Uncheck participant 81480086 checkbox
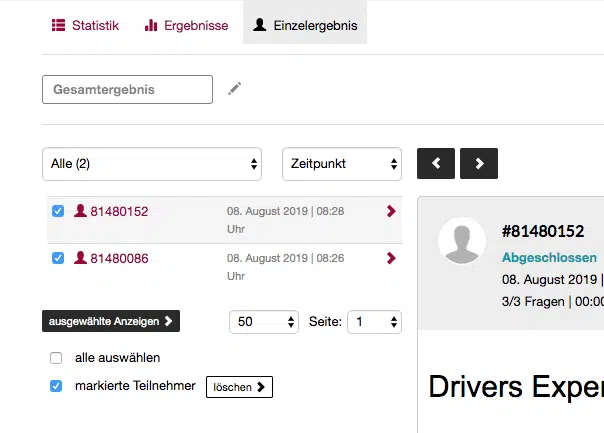Image resolution: width=604 pixels, height=433 pixels. (x=58, y=258)
